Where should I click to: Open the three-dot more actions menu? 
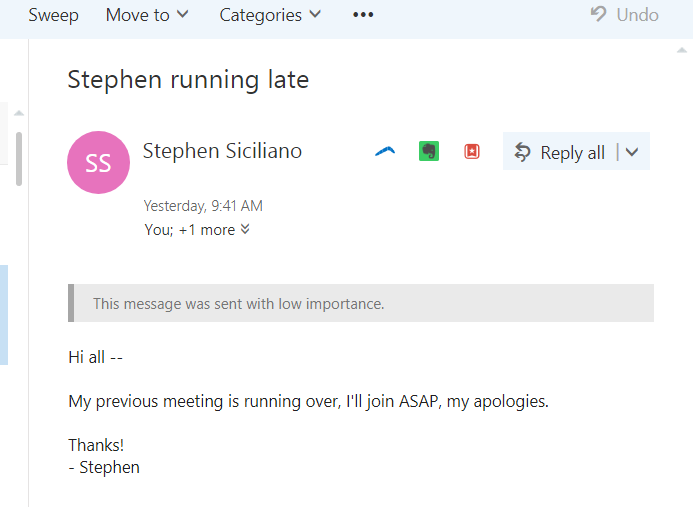coord(363,15)
